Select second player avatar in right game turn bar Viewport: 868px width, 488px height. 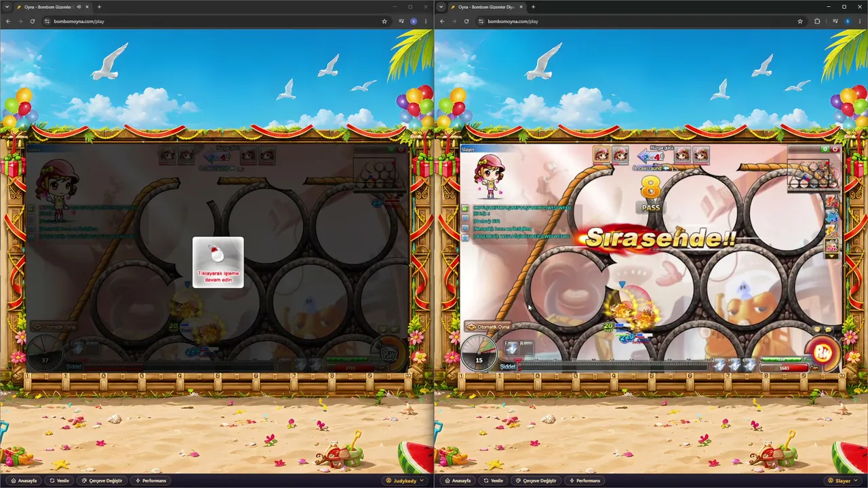tap(620, 155)
